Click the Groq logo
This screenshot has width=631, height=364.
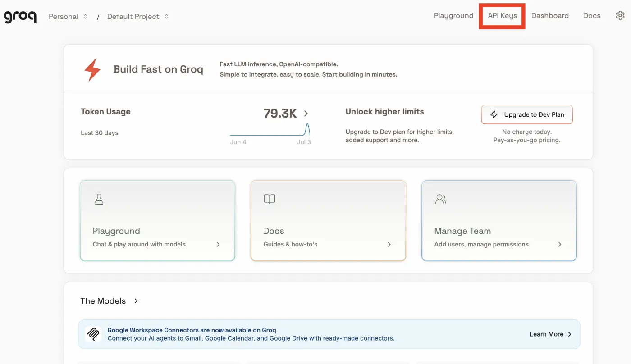(20, 17)
